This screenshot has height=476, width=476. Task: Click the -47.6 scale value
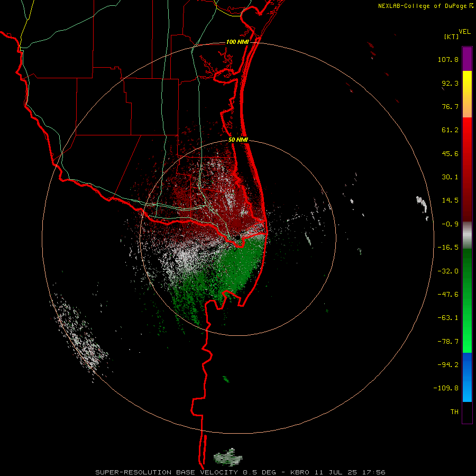[448, 295]
